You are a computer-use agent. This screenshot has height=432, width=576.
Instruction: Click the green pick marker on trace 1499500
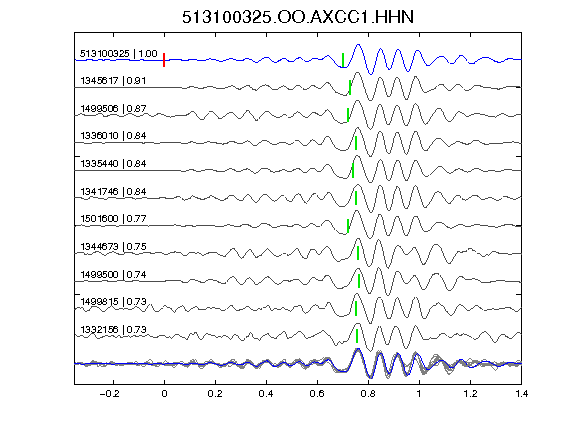pos(359,281)
